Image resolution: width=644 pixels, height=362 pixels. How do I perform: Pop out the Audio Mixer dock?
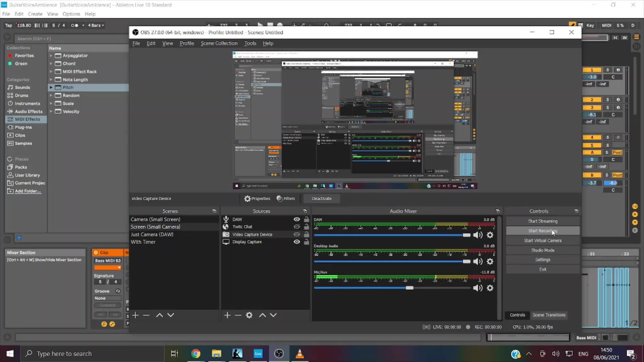pos(498,211)
